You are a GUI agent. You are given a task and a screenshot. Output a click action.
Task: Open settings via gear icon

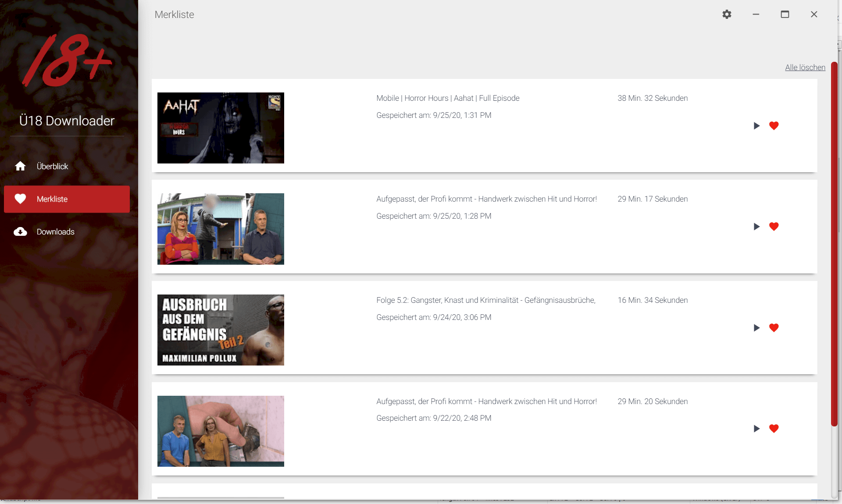click(727, 14)
